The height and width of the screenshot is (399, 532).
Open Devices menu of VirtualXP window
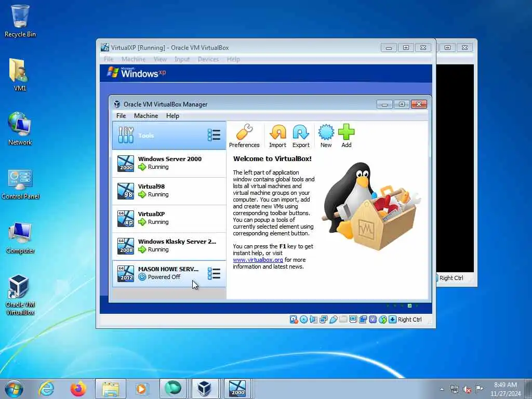tap(208, 59)
